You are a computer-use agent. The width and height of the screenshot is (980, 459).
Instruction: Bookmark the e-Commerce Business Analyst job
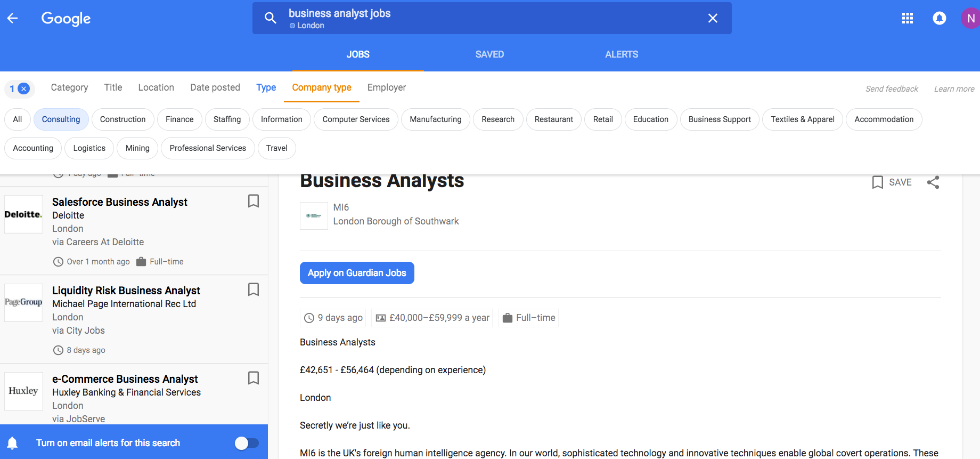254,378
